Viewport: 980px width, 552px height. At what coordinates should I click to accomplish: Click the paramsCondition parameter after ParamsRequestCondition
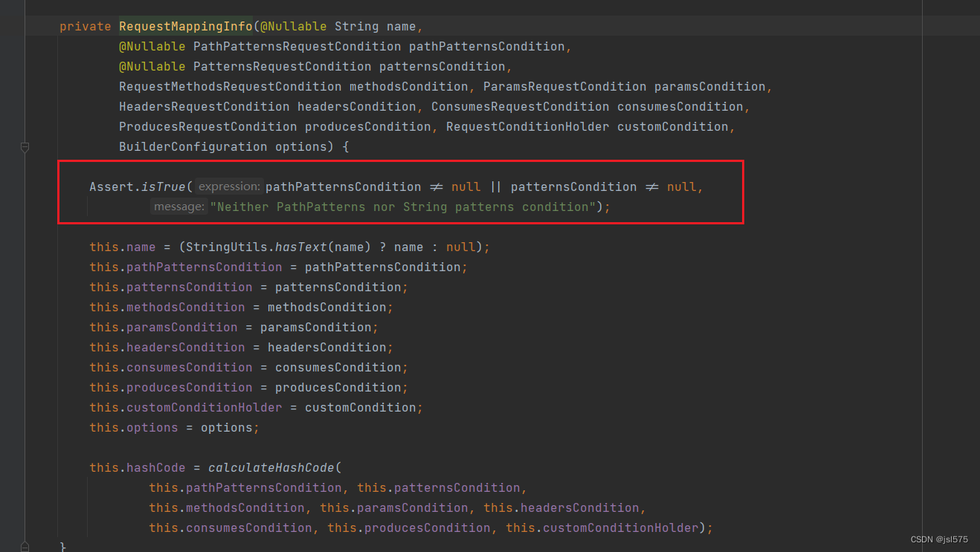coord(710,87)
